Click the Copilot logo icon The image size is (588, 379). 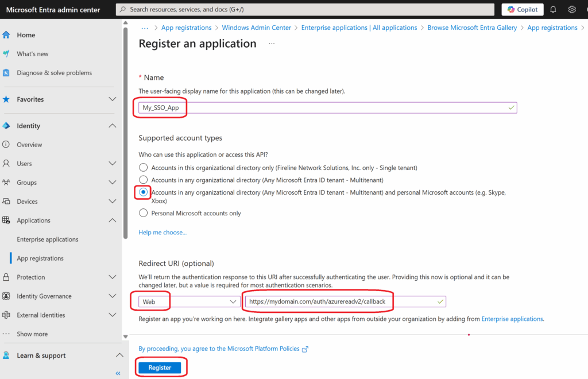510,9
